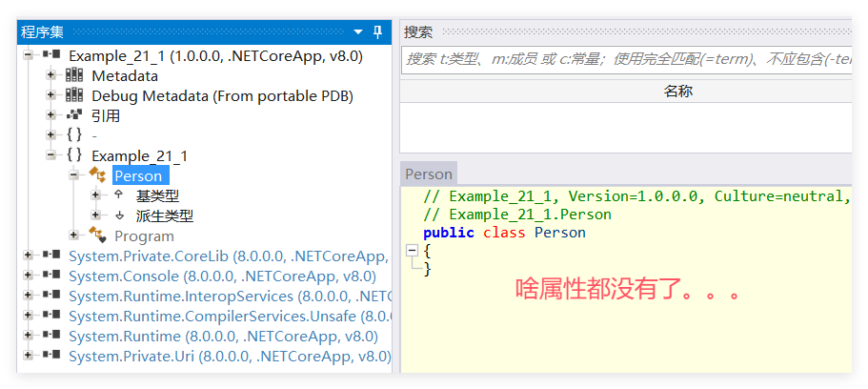Select System.Private.CoreLib assembly label

coord(229,256)
